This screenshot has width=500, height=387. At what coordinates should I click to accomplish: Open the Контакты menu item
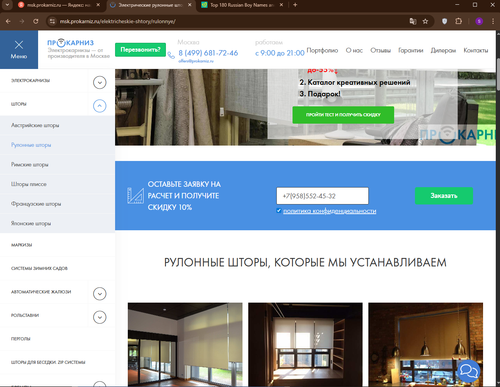pos(476,50)
